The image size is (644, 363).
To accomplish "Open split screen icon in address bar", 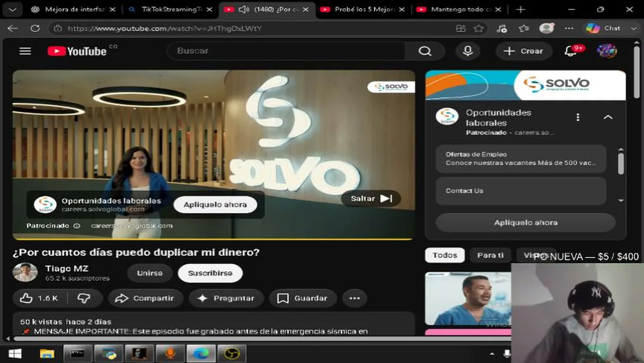I will (461, 28).
